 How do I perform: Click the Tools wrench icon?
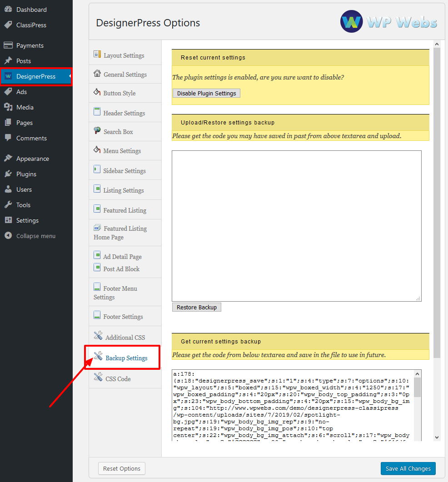8,204
